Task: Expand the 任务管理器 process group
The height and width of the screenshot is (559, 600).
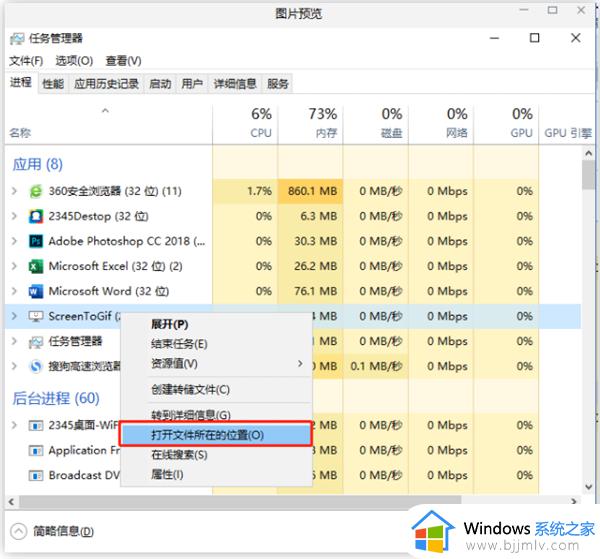Action: [14, 341]
